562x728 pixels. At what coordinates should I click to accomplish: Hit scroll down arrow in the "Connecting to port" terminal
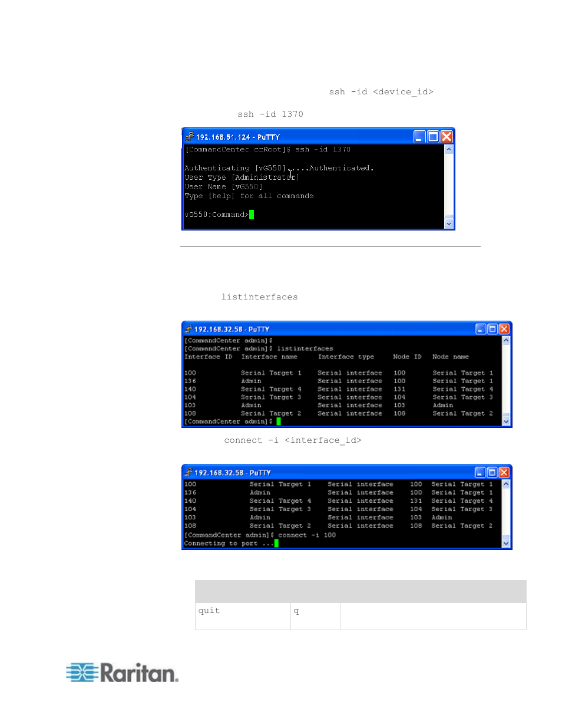(506, 543)
